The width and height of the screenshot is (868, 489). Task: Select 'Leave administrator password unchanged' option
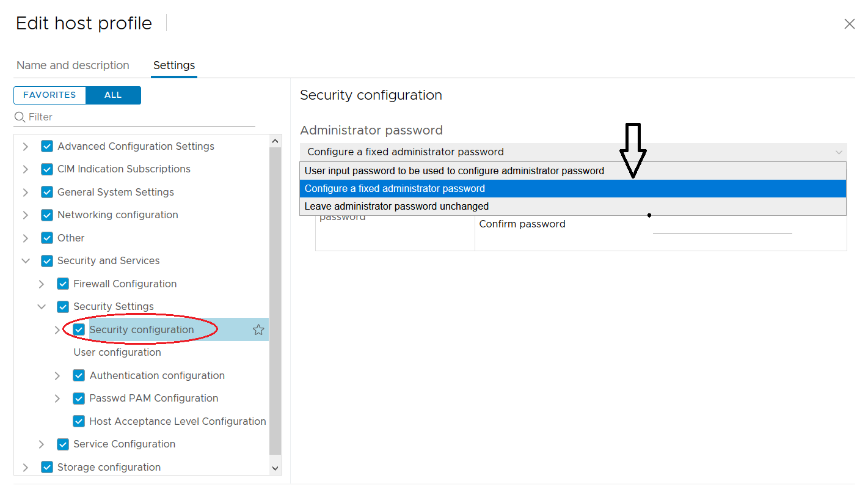click(x=396, y=206)
